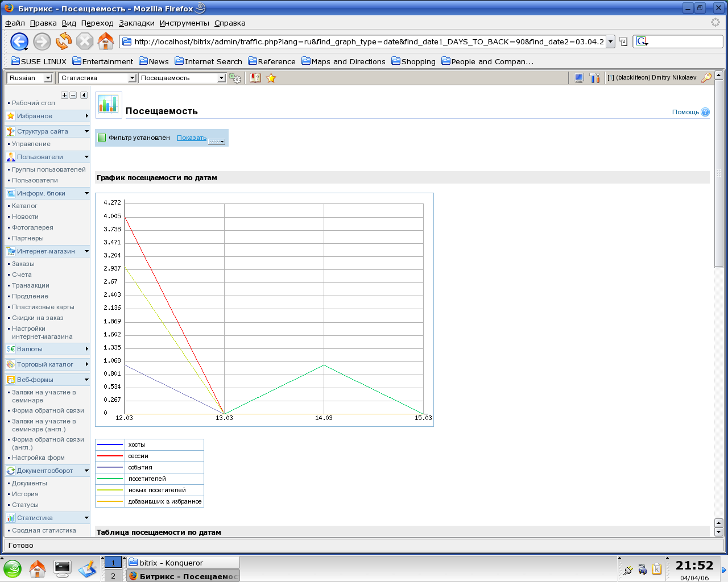
Task: Open the Рабочий стол menu link
Action: pyautogui.click(x=34, y=103)
